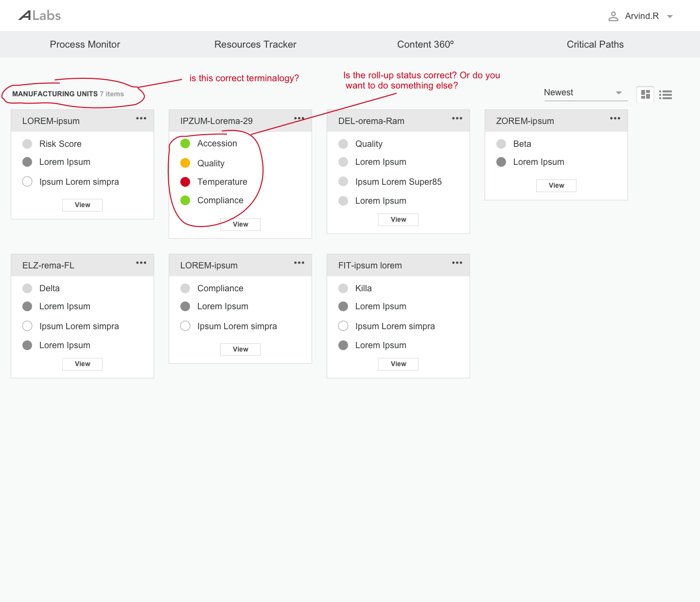Select Ipsum Lorem simpra radio in FIT-ipsum lorem
This screenshot has height=602, width=700.
(x=343, y=326)
